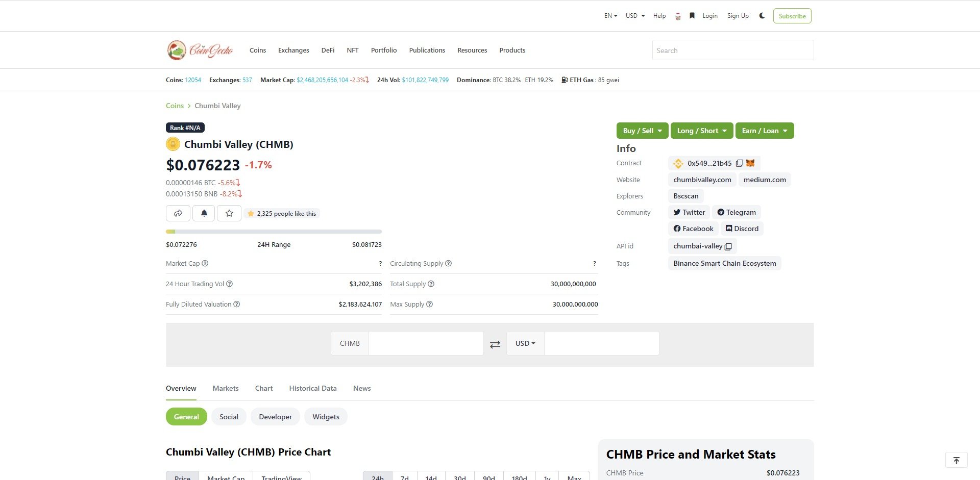Open Bscscan explorer link
Viewport: 980px width, 480px height.
685,196
